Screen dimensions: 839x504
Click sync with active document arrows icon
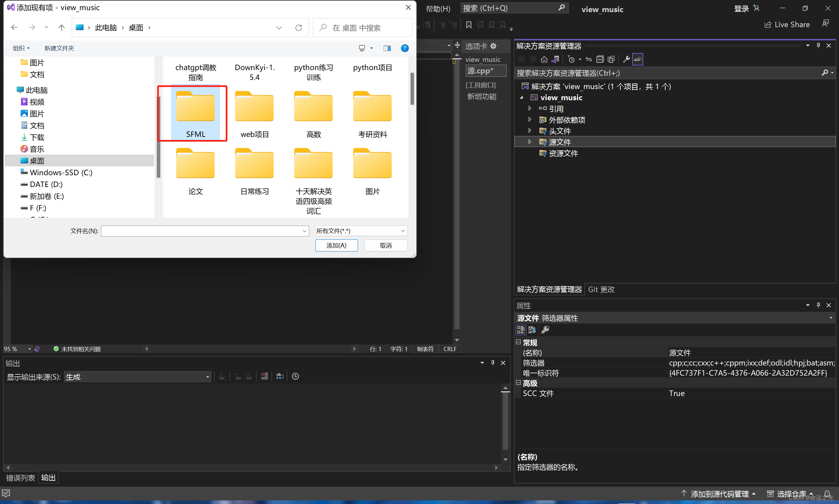[x=589, y=59]
